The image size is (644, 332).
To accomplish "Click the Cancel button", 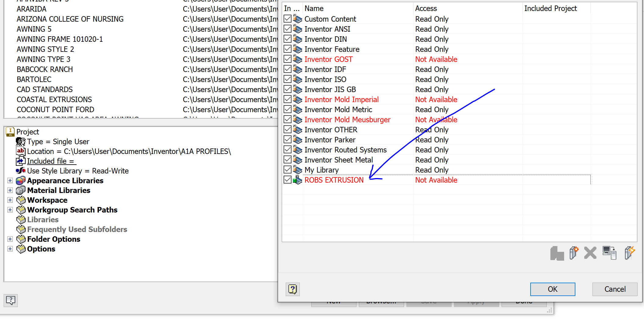I will 615,289.
